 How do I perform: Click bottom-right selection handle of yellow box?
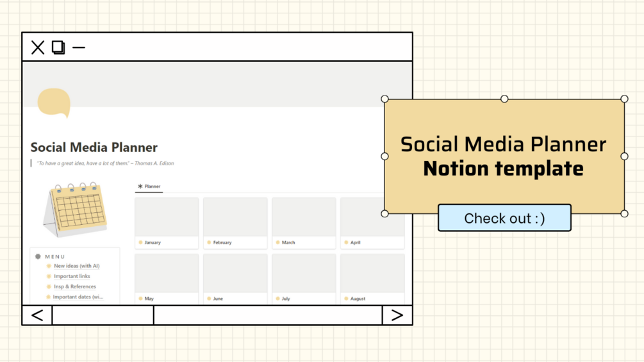pos(624,213)
